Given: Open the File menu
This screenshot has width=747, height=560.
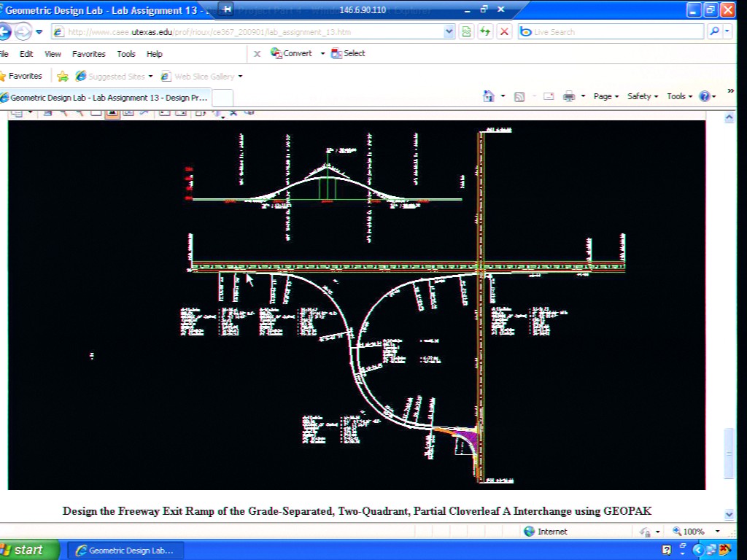Looking at the screenshot, I should pyautogui.click(x=4, y=54).
